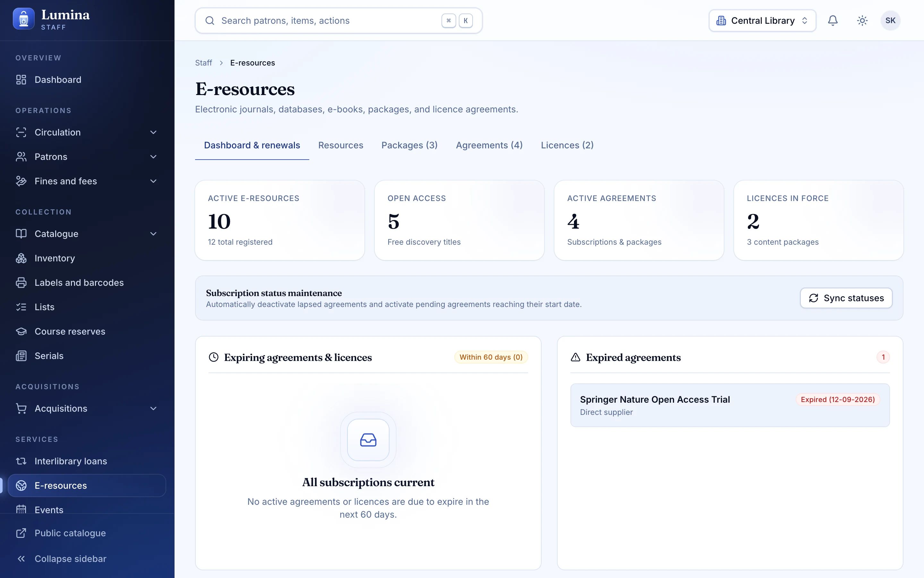Click the Active agreements stat card

point(639,220)
